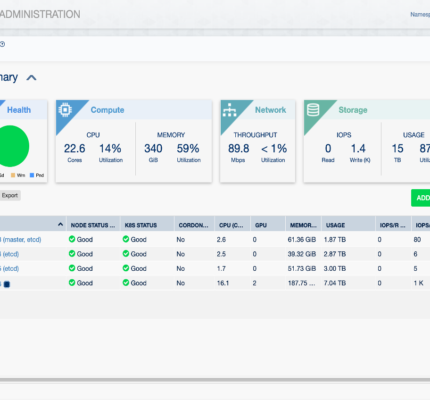Image resolution: width=430 pixels, height=400 pixels.
Task: Click K8S status check icon in master row
Action: (x=126, y=239)
